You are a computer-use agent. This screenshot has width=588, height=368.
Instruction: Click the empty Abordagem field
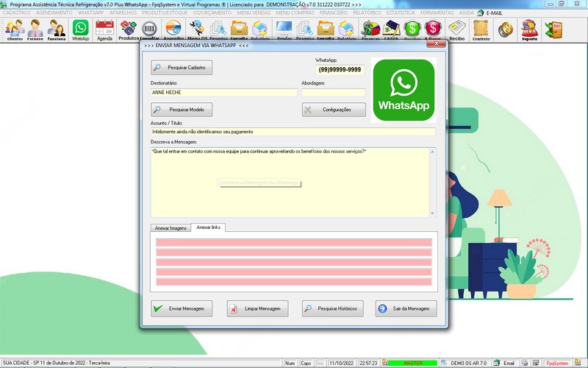tap(334, 93)
